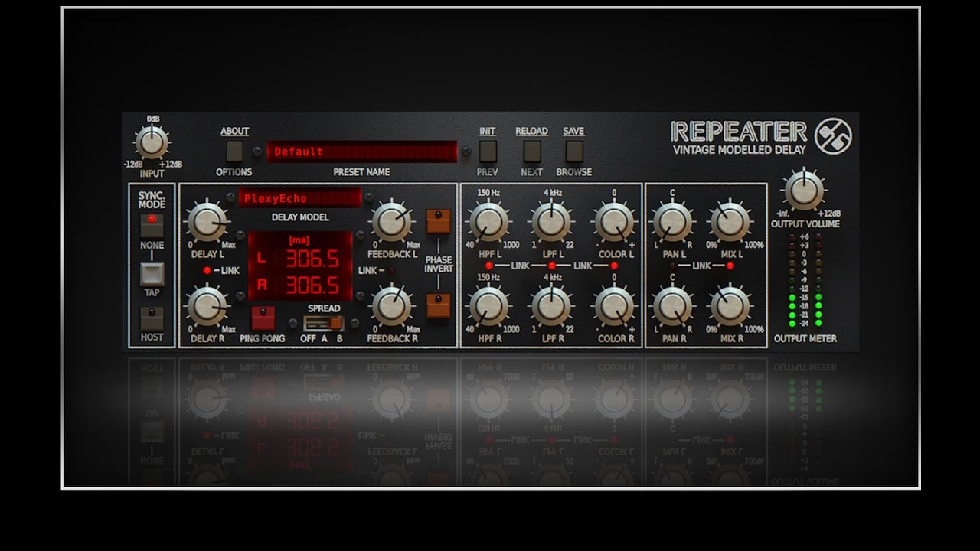The width and height of the screenshot is (980, 551).
Task: Open the PlexyEcho delay model selector
Action: (300, 198)
